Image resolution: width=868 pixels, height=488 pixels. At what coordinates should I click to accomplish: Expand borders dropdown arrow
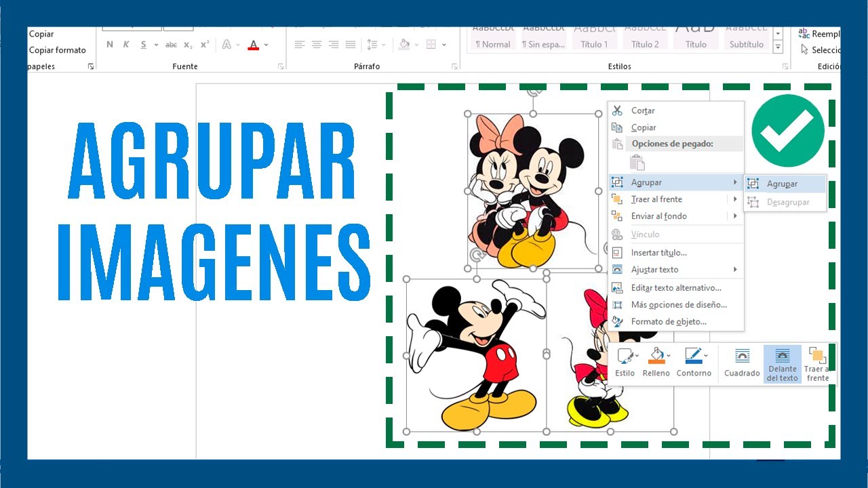(x=444, y=45)
